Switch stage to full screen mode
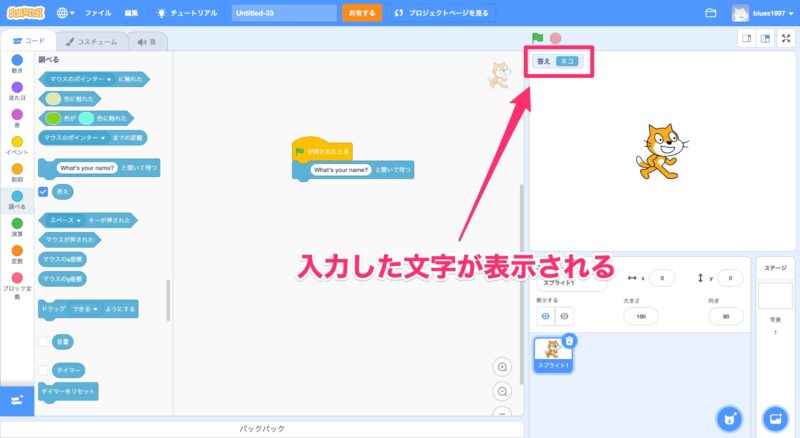The image size is (800, 438). 784,38
